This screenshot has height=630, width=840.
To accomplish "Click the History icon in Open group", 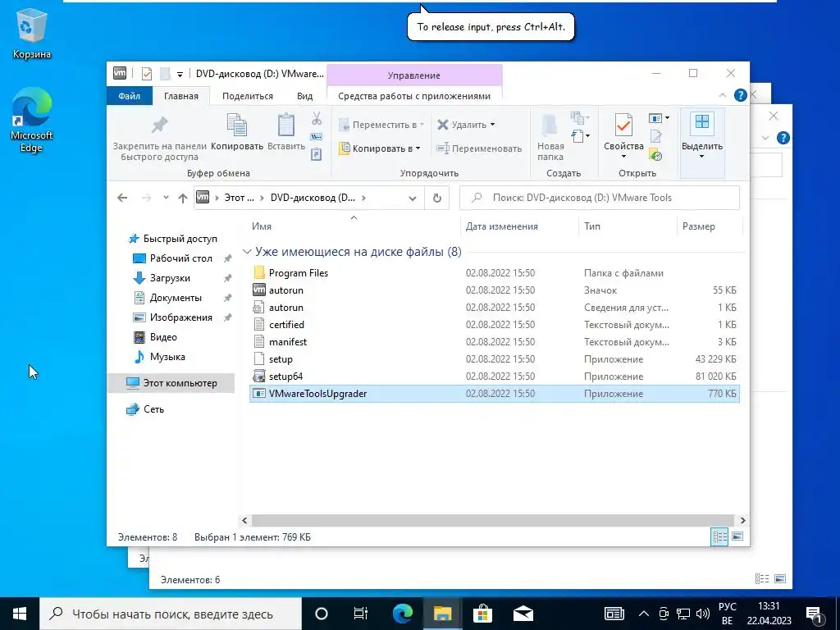I will point(655,155).
